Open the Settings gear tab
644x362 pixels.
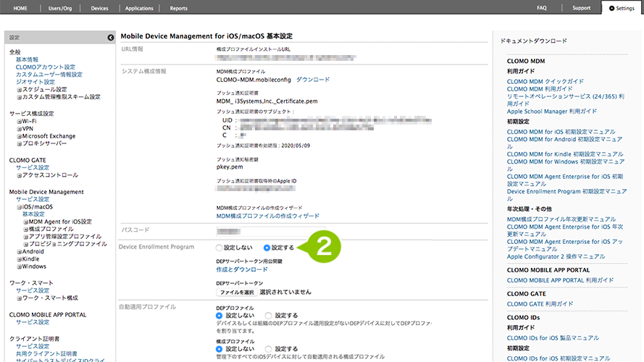point(622,8)
